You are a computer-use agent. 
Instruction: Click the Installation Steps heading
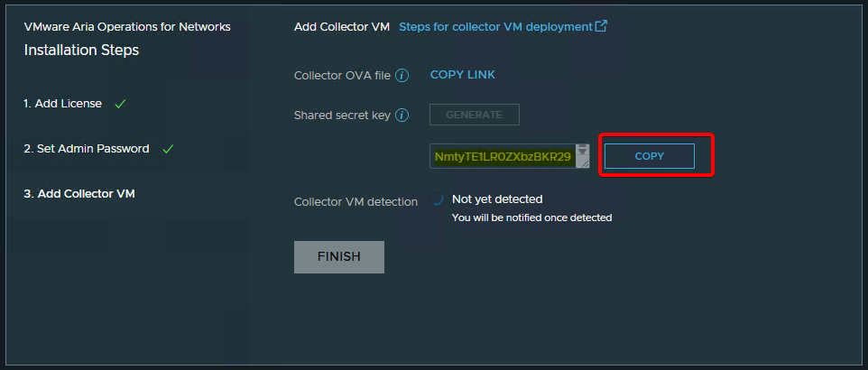81,50
